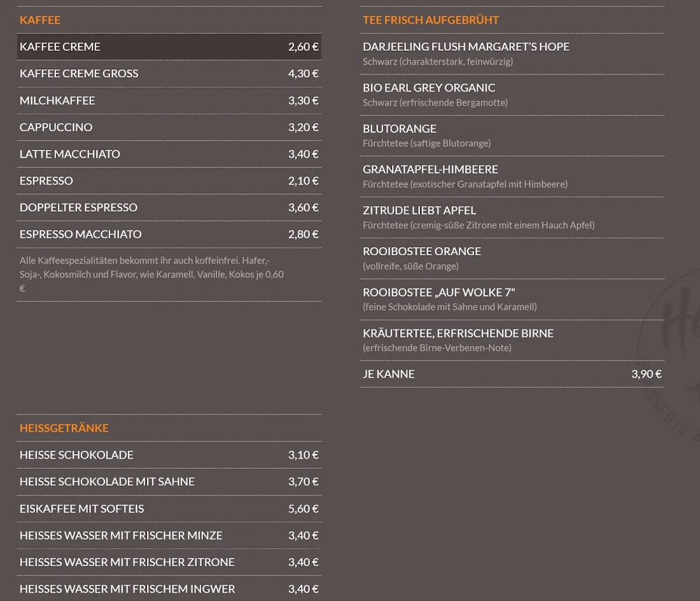
Task: Click the BIO EARL GREY ORGANIC entry
Action: [512, 94]
